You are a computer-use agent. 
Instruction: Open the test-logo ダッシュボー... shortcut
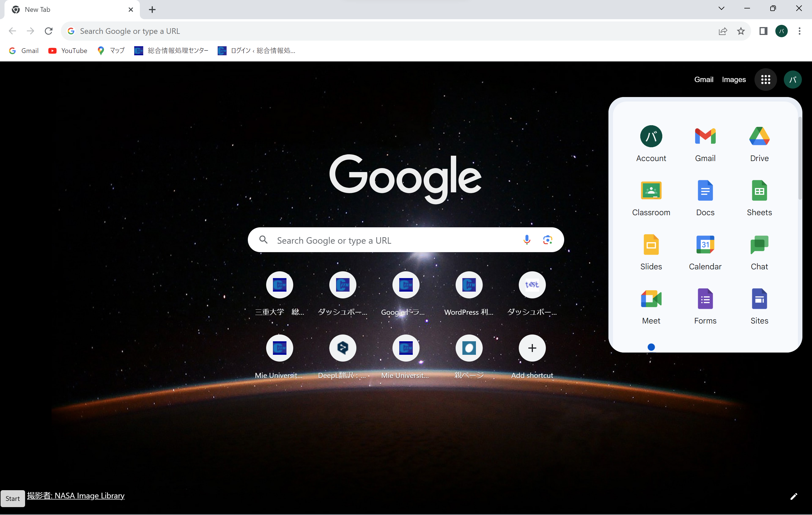tap(532, 293)
